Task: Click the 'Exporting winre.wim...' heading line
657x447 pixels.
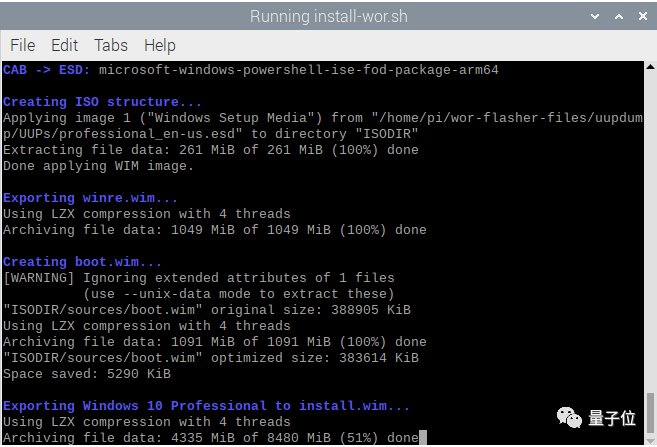Action: [x=92, y=198]
